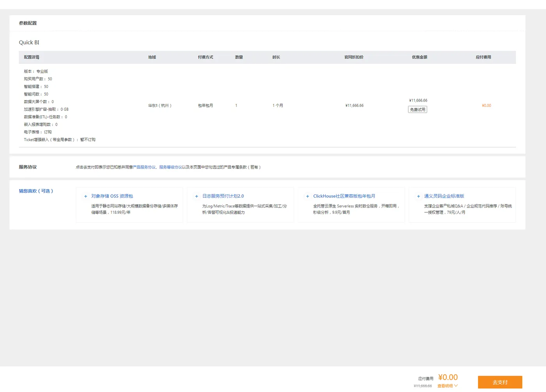This screenshot has width=546, height=392.
Task: Open the 产品服务协议 link
Action: [144, 167]
